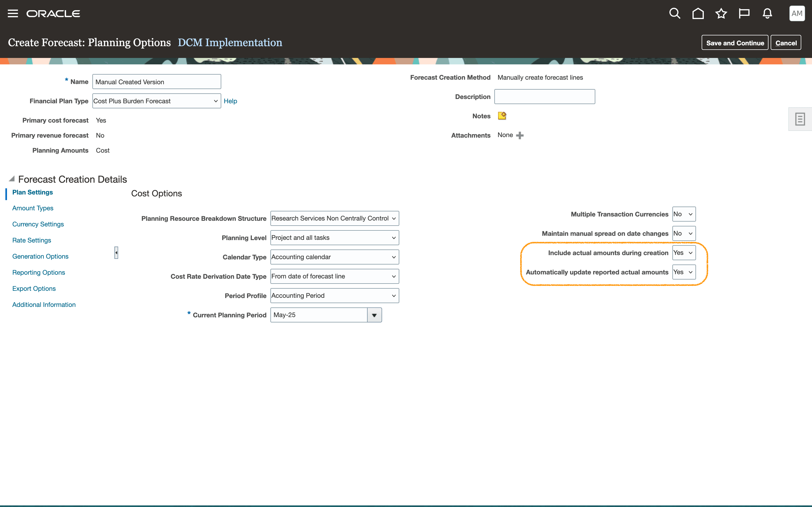The height and width of the screenshot is (507, 812).
Task: Expand Current Planning Period list arrow
Action: tap(374, 315)
